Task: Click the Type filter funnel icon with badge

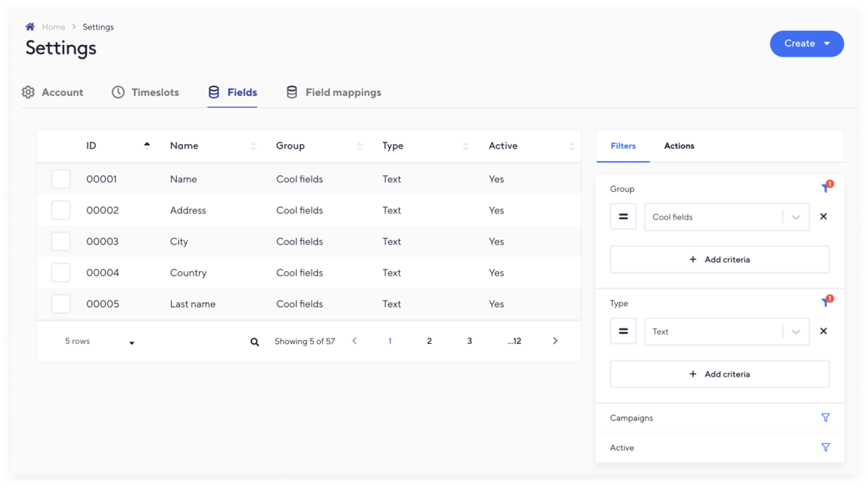Action: 827,301
